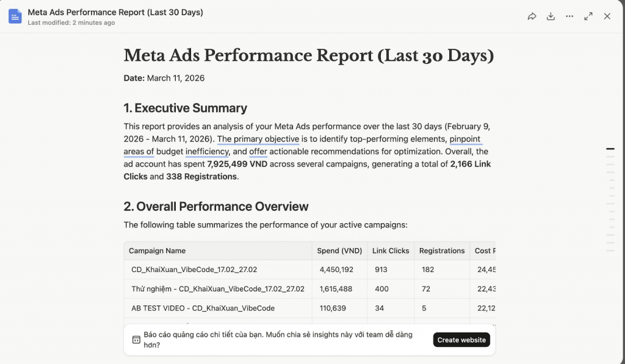Click the icon left of the suggestion banner text
Image resolution: width=625 pixels, height=364 pixels.
click(136, 340)
